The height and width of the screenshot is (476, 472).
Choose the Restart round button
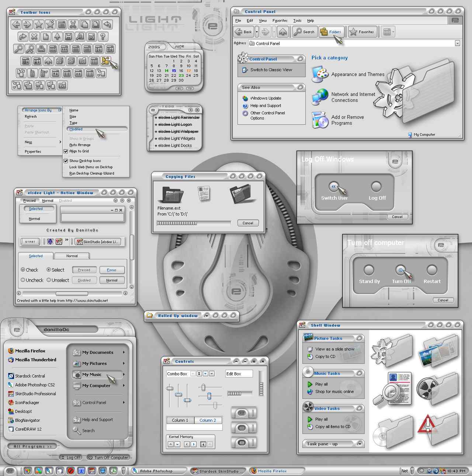click(432, 270)
